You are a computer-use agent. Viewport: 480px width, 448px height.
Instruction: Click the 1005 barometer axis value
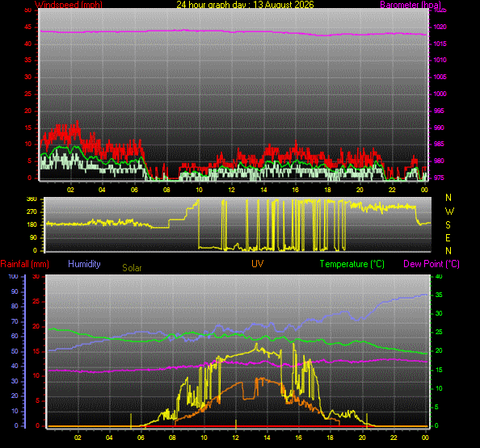tap(440, 77)
